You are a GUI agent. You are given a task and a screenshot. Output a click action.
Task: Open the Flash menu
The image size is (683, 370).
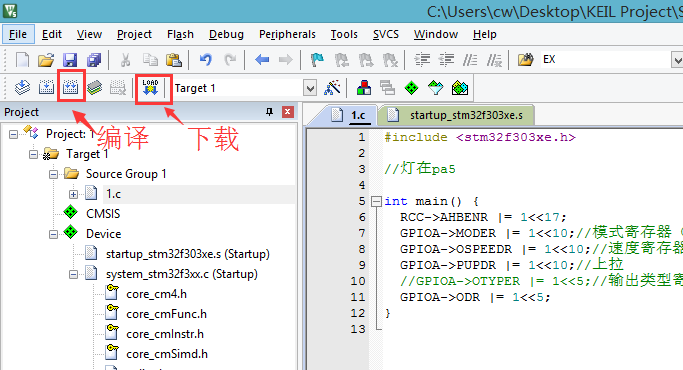click(x=180, y=34)
